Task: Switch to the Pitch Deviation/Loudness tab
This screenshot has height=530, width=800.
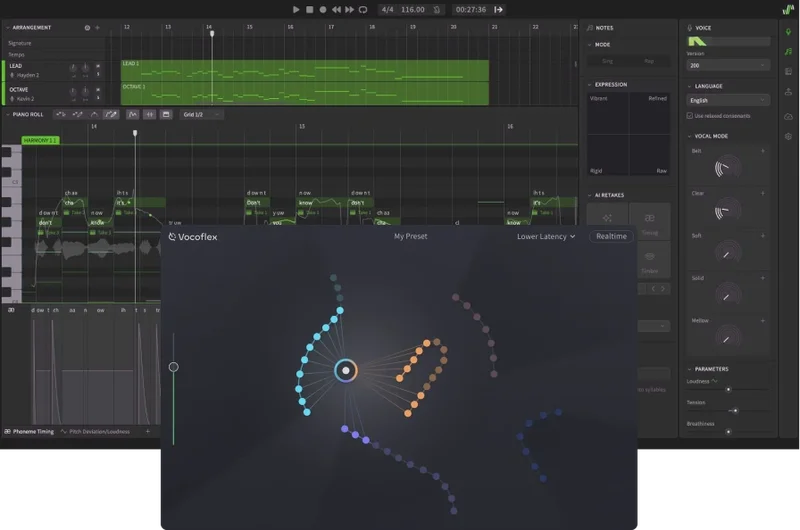Action: pyautogui.click(x=95, y=432)
